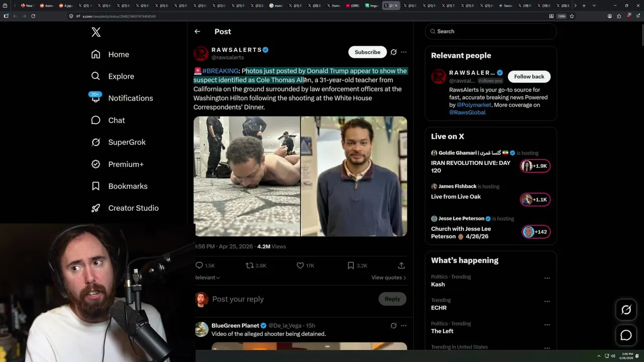Open the trending topic ECHR
The width and height of the screenshot is (644, 362).
coord(439,308)
